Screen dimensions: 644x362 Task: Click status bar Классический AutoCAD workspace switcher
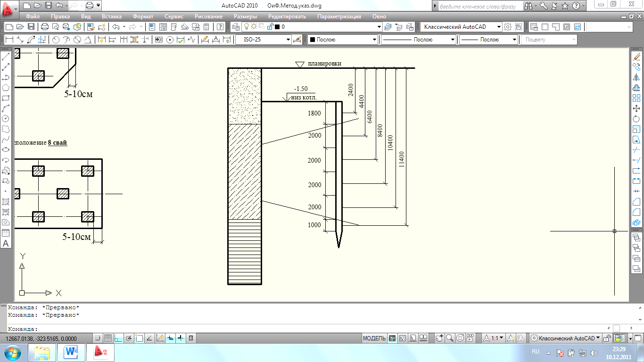(x=565, y=338)
